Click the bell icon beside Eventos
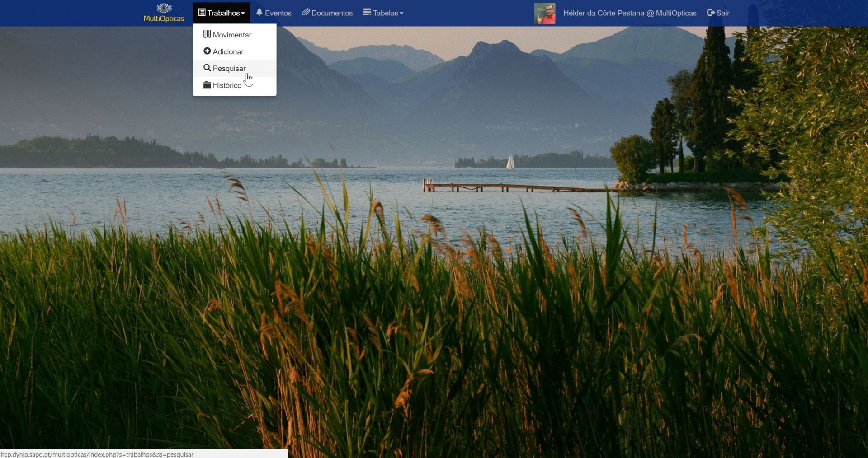The width and height of the screenshot is (868, 458). (x=259, y=13)
